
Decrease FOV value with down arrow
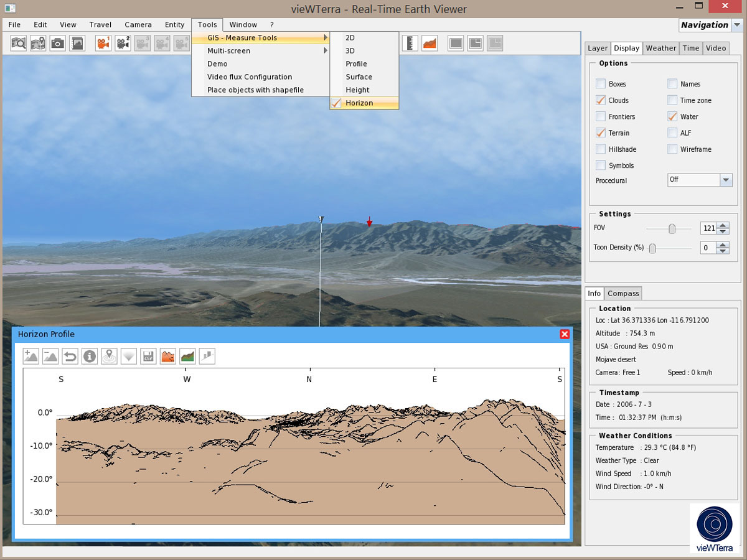pos(723,231)
